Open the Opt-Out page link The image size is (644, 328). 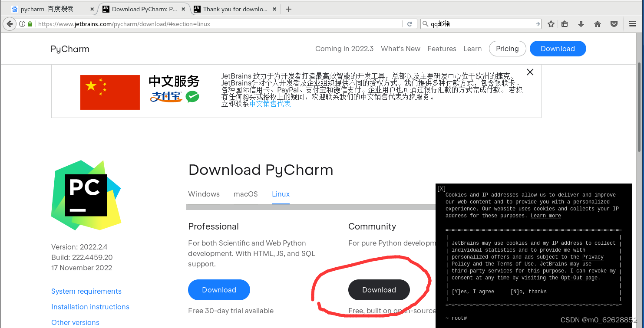click(x=579, y=278)
